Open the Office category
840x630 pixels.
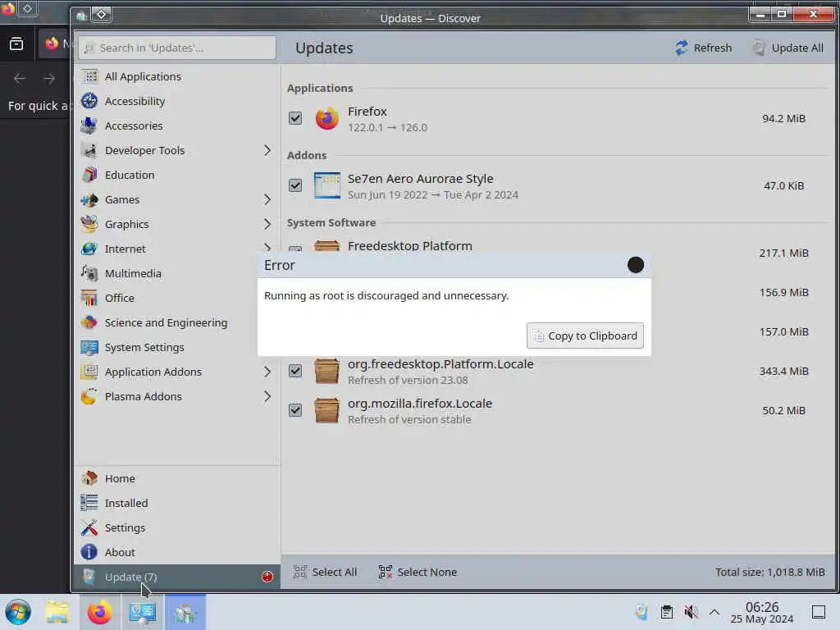click(x=177, y=299)
